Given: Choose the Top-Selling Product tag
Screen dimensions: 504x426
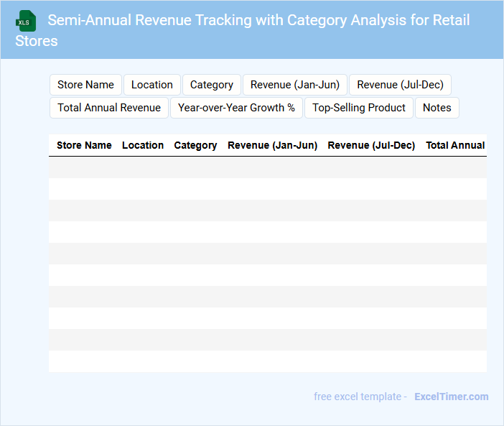Looking at the screenshot, I should 358,108.
